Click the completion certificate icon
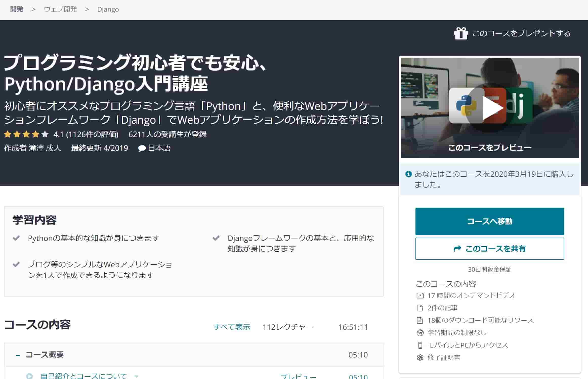Viewport: 588px width, 379px height. pos(420,357)
